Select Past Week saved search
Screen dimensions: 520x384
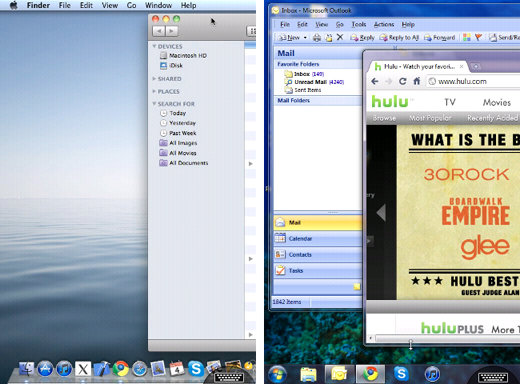coord(178,133)
